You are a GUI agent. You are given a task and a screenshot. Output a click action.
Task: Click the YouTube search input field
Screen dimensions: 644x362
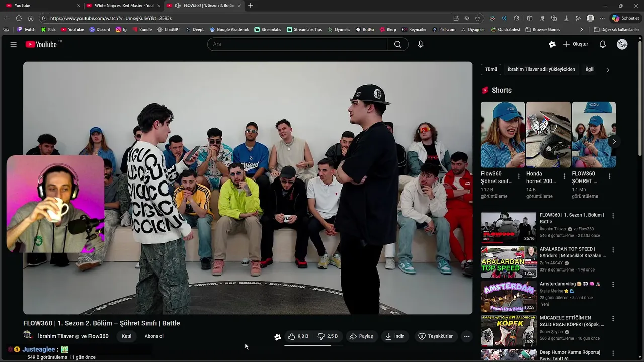click(297, 44)
